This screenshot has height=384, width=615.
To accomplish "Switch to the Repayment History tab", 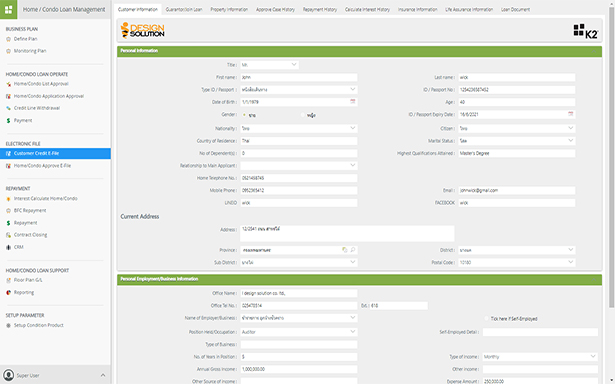I will point(320,9).
